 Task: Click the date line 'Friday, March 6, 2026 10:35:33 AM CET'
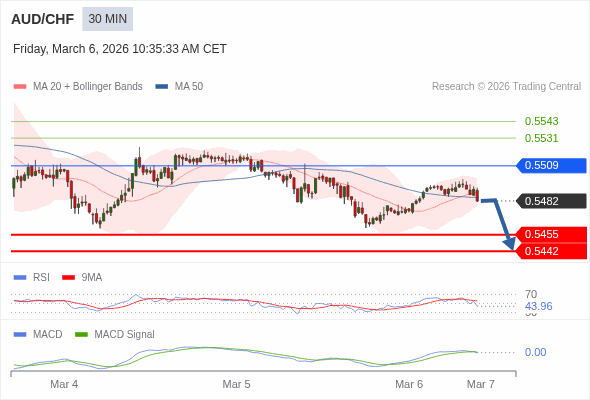click(x=120, y=49)
